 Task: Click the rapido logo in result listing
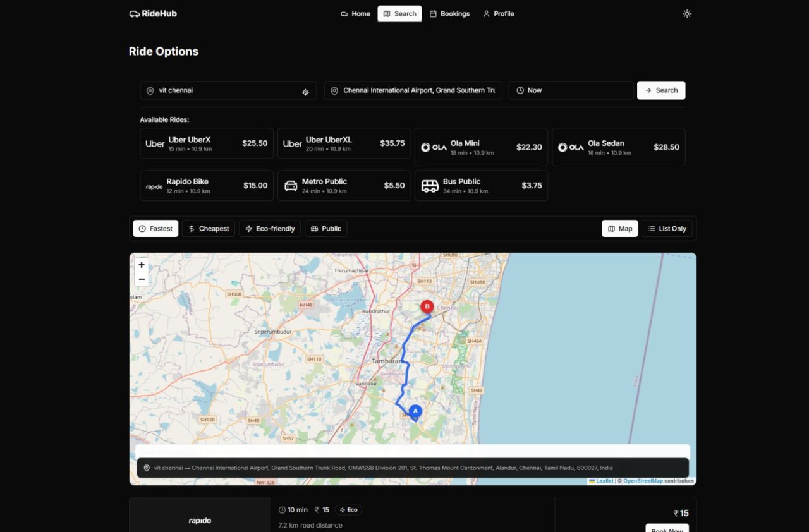click(200, 521)
